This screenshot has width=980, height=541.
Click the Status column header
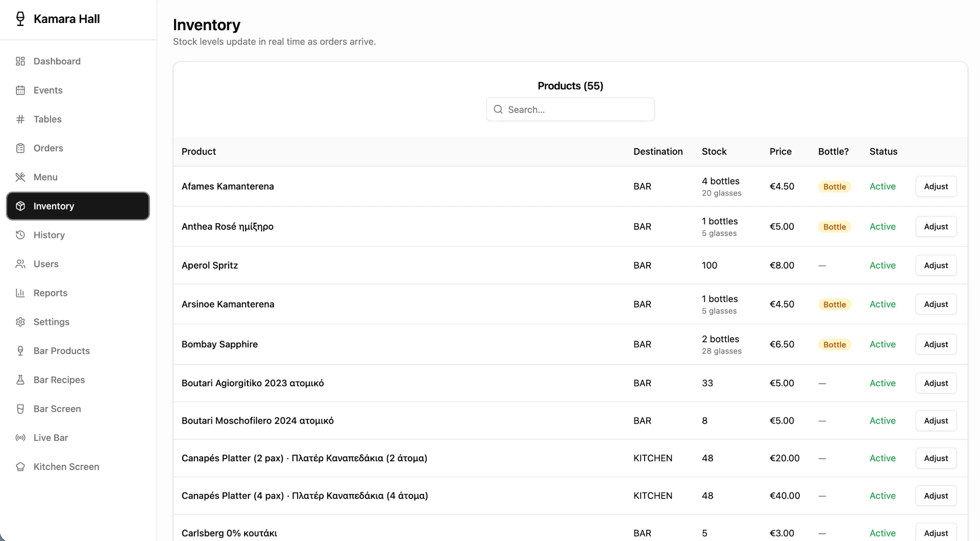(x=884, y=151)
